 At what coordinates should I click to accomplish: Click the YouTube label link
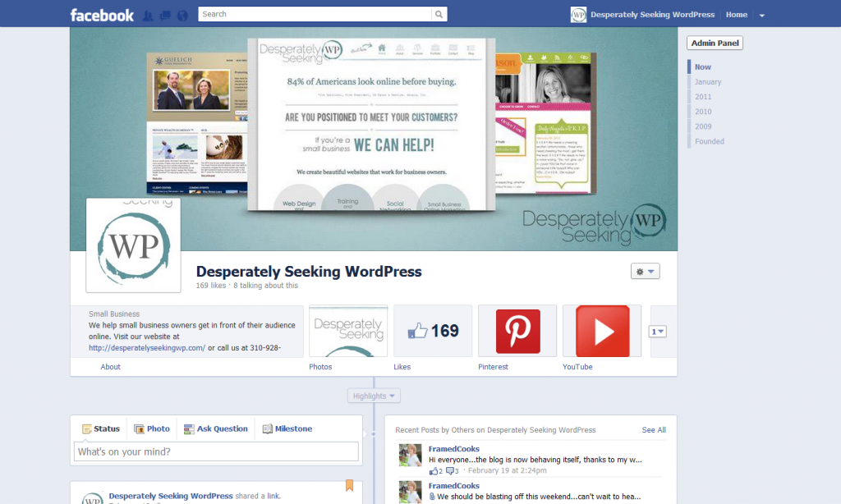coord(577,367)
